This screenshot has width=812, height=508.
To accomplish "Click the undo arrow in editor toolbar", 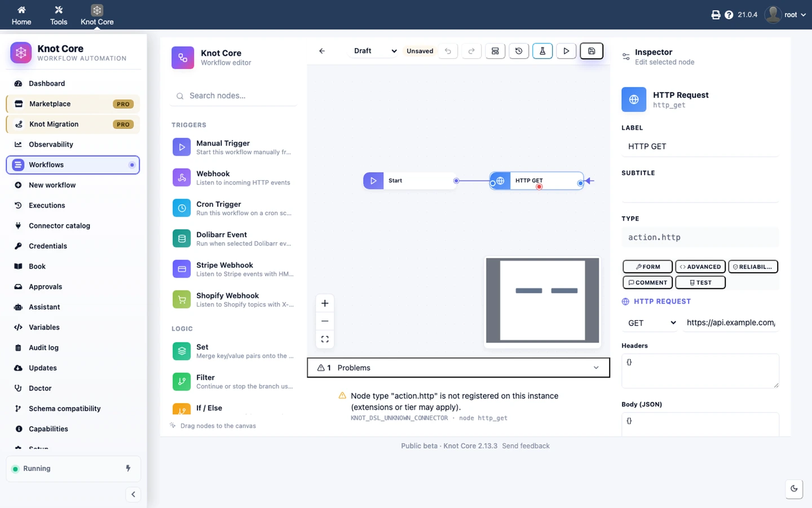I will [x=448, y=51].
